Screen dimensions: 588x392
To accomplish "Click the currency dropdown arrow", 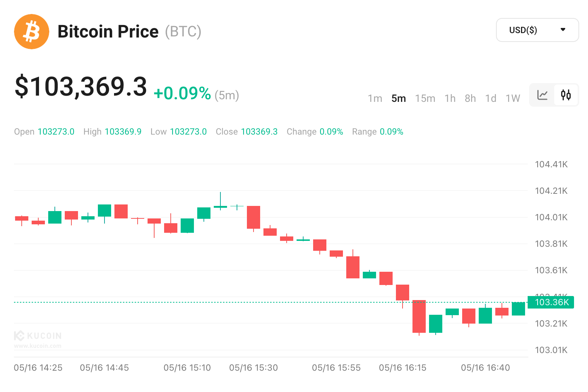I will click(563, 30).
